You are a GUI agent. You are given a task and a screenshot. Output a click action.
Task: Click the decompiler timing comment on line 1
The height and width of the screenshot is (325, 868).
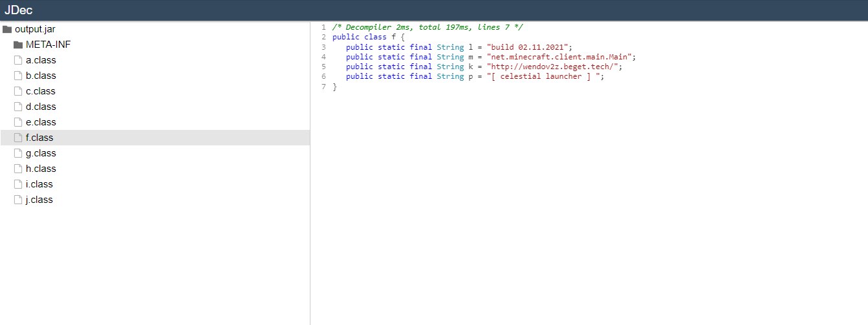coord(428,27)
